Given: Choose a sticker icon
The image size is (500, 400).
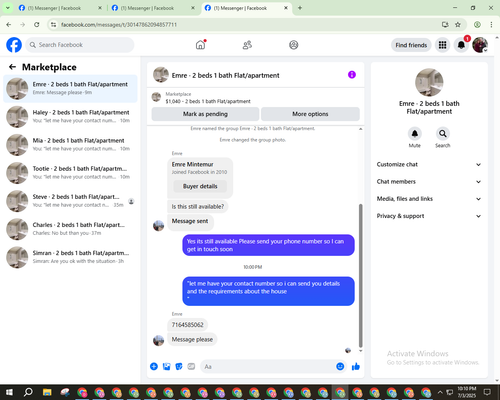Looking at the screenshot, I should tap(179, 366).
